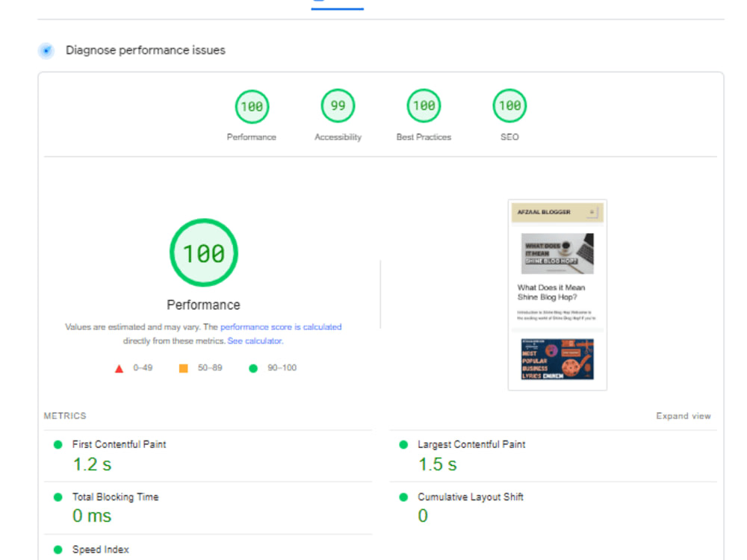Click the green dot beside Largest Contentful Paint
This screenshot has width=747, height=560.
403,445
